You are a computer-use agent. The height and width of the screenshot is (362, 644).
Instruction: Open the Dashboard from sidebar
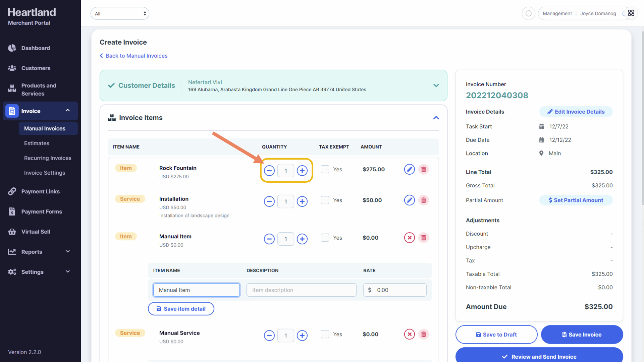pyautogui.click(x=36, y=48)
